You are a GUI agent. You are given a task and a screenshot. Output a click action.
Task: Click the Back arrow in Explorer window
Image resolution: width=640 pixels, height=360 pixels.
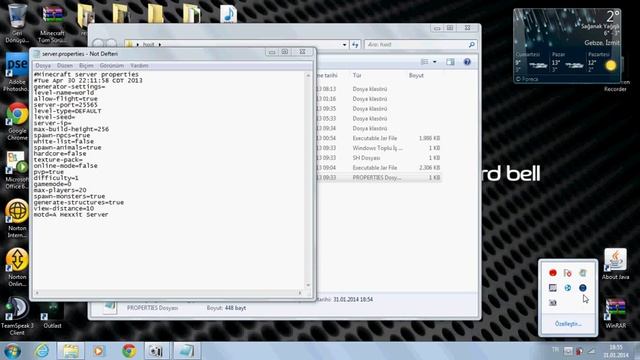(x=98, y=44)
